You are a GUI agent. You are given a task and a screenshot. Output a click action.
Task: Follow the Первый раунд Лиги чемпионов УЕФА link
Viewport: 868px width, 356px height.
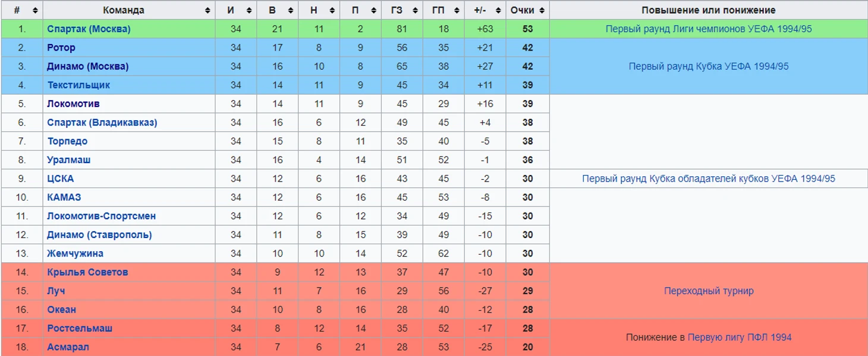pyautogui.click(x=709, y=29)
